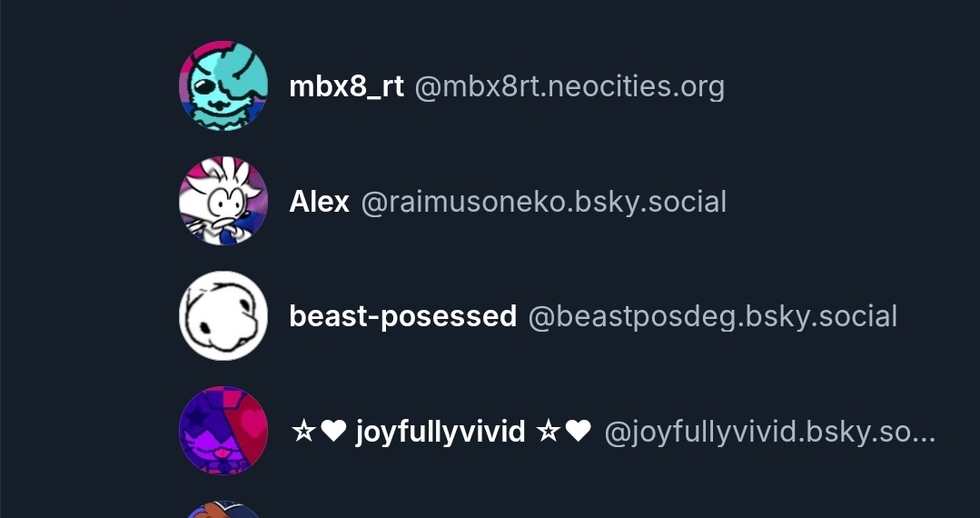Click the star emoji after joyfullyvivid's name
This screenshot has height=518, width=980.
click(548, 431)
